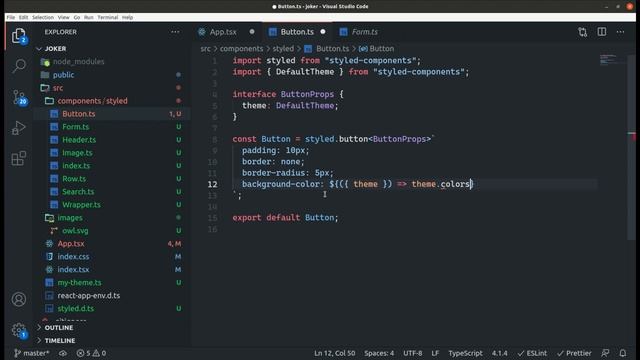
Task: Change encoding via UTF-8 status
Action: click(413, 353)
